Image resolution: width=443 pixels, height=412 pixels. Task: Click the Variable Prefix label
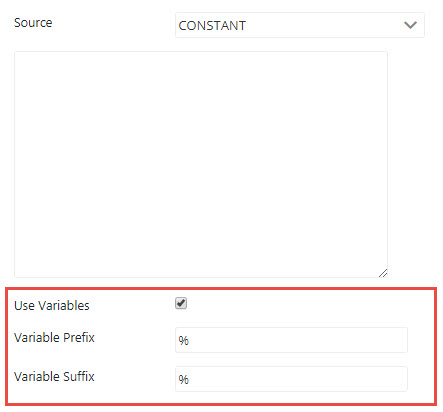[x=54, y=337]
